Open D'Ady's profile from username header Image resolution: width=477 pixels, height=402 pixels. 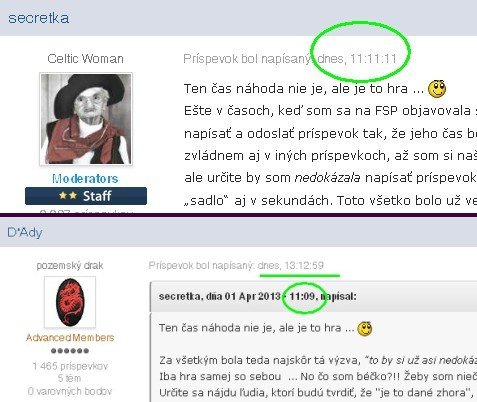coord(25,232)
